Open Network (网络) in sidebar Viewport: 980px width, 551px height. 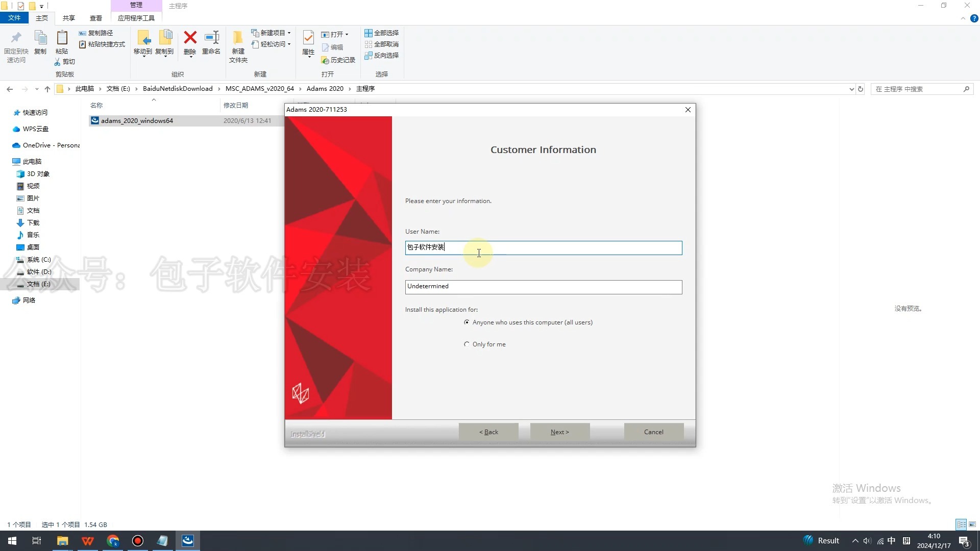tap(29, 300)
